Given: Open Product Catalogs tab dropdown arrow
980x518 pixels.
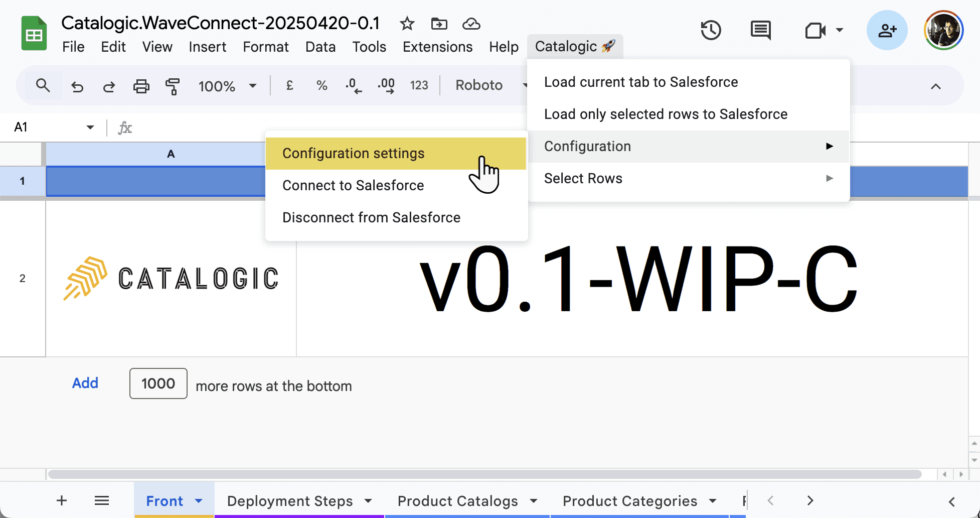Looking at the screenshot, I should [534, 501].
